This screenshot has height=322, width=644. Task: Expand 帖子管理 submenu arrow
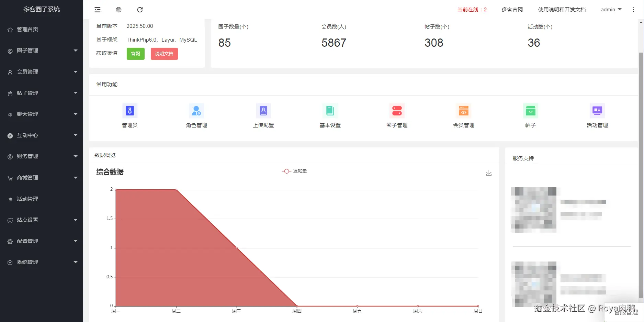point(76,93)
